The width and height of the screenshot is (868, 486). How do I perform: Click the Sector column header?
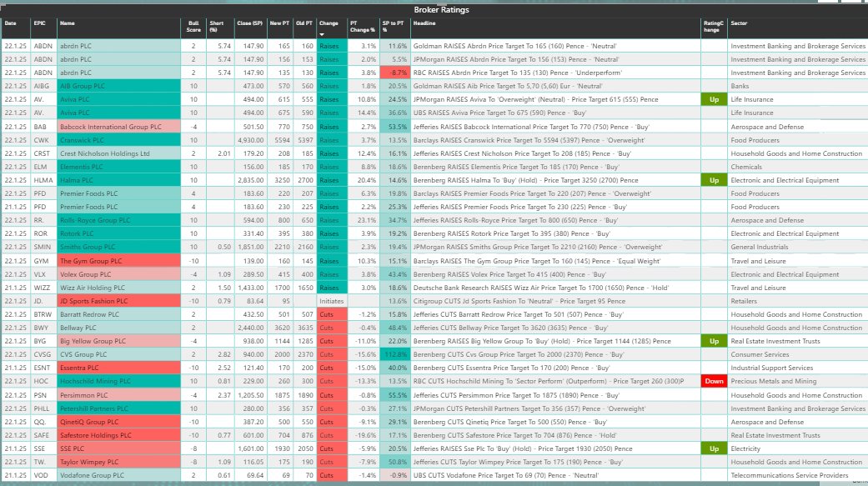click(x=739, y=23)
